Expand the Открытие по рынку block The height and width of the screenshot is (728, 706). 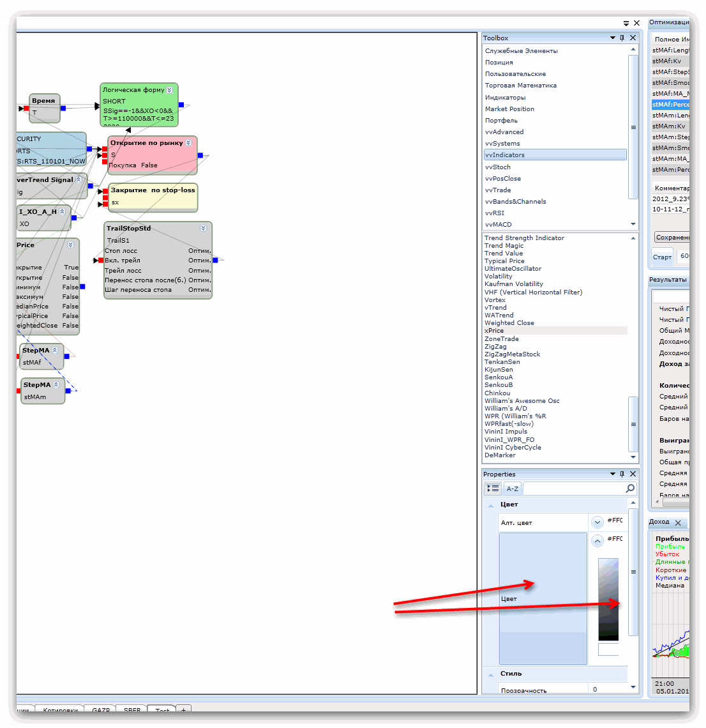188,143
